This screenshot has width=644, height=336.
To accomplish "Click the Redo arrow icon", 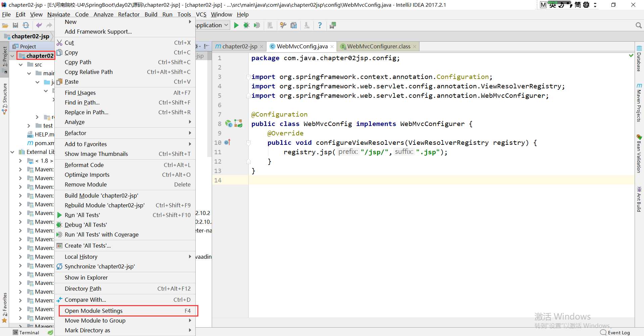I will 49,25.
